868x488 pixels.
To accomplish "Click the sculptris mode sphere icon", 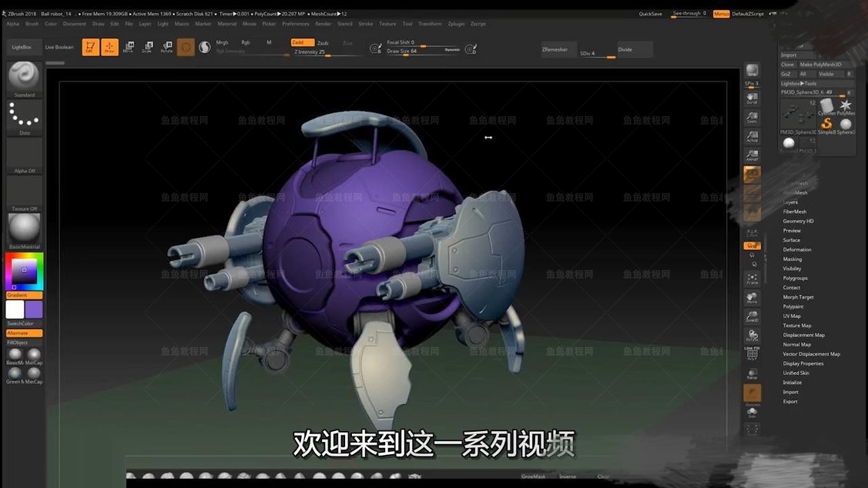I will pyautogui.click(x=205, y=47).
